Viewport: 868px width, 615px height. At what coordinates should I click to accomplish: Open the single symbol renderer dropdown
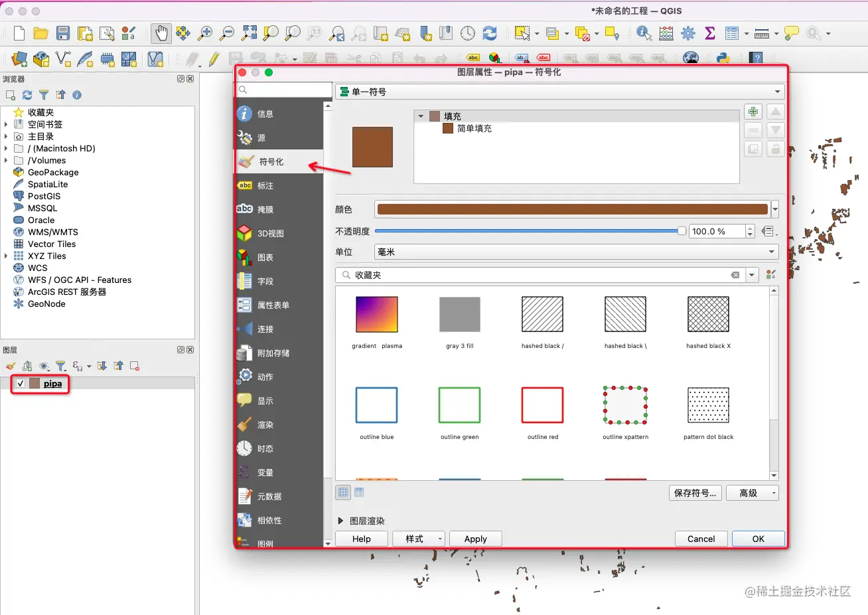[x=560, y=92]
